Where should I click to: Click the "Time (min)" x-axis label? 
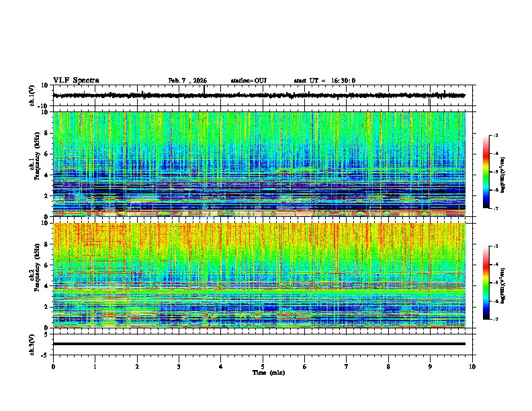click(269, 373)
